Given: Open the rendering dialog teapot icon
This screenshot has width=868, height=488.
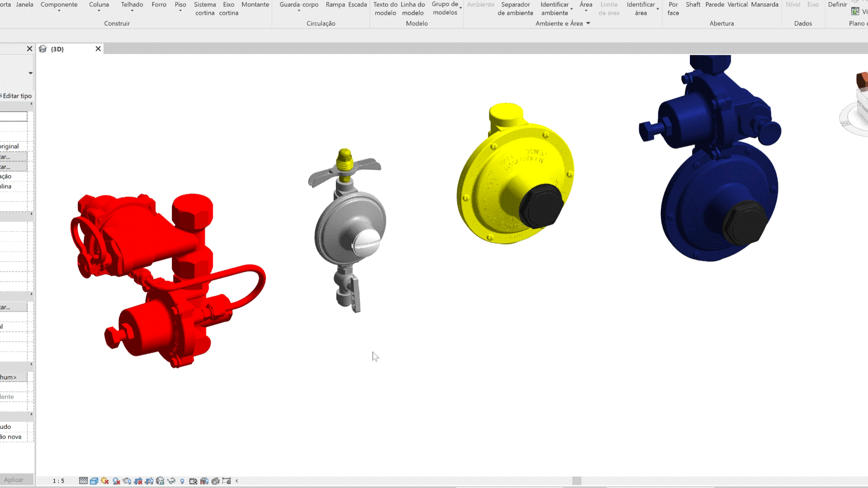Looking at the screenshot, I should [x=127, y=481].
